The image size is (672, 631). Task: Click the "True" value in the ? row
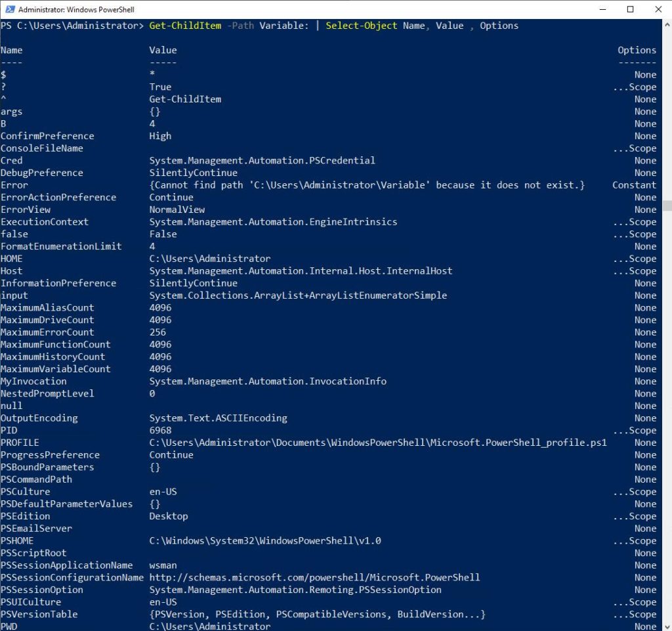point(160,87)
